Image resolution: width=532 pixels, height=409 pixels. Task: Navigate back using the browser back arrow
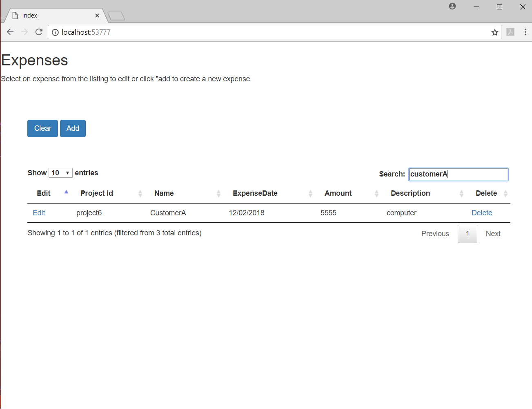10,32
